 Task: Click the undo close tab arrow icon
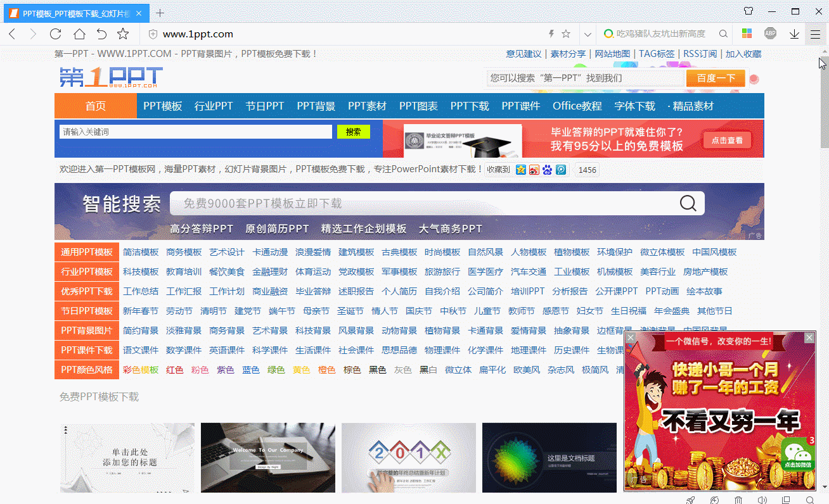(x=101, y=34)
